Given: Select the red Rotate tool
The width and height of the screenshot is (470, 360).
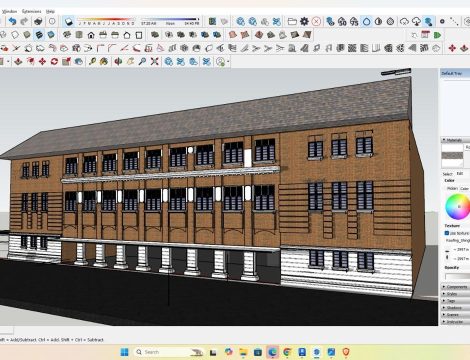Looking at the screenshot, I should (x=54, y=61).
